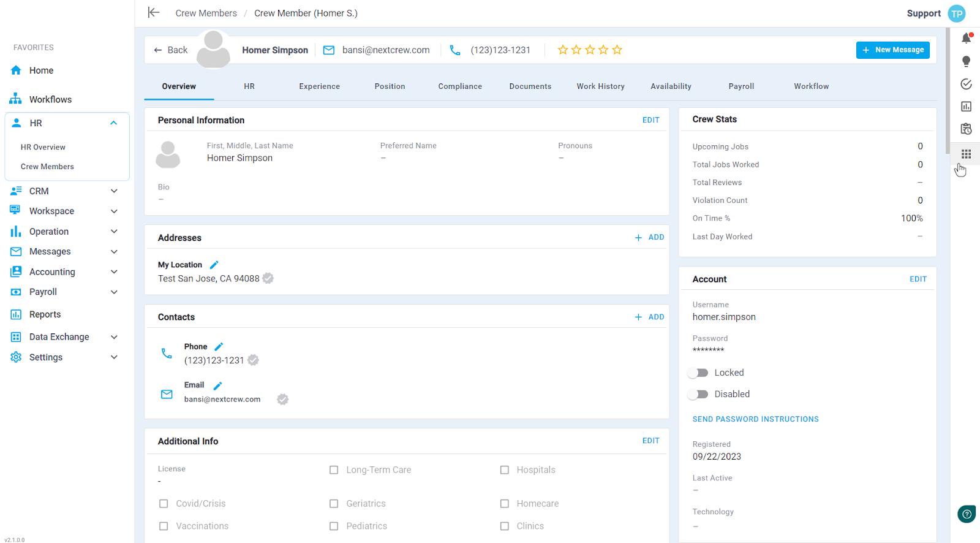Collapse the HR sidebar section
This screenshot has width=980, height=543.
coord(113,123)
